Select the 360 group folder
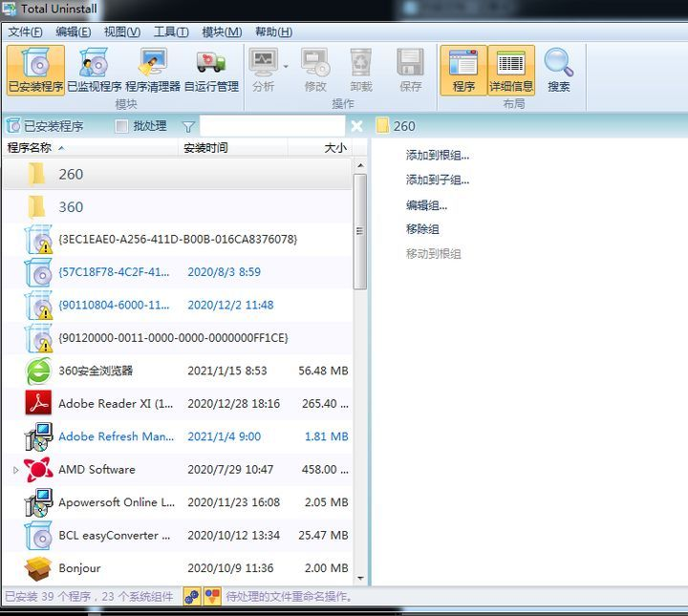 pos(178,206)
